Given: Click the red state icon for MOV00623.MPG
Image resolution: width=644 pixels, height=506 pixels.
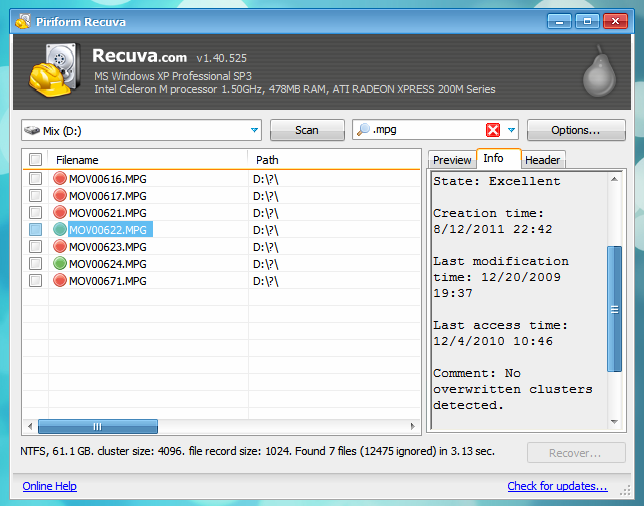Looking at the screenshot, I should (60, 246).
